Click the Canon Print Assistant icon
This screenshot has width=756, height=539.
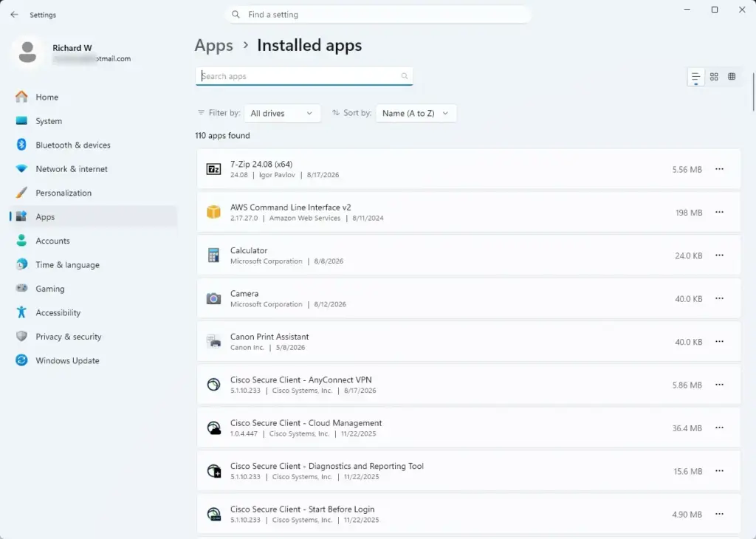[213, 342]
